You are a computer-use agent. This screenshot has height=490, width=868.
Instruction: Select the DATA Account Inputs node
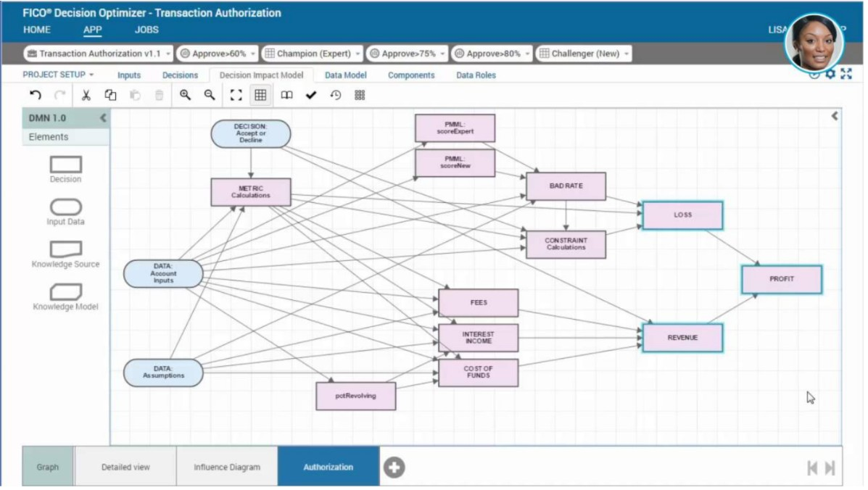(x=163, y=274)
